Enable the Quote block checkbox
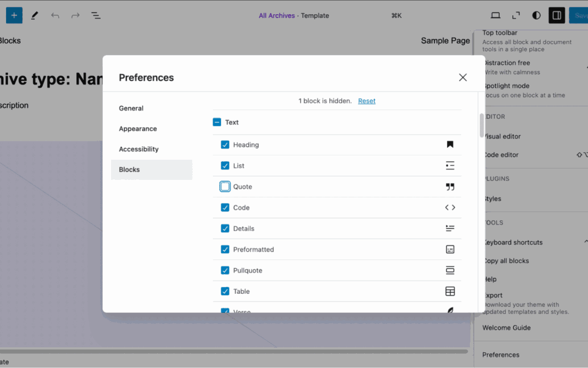588x368 pixels. (225, 186)
